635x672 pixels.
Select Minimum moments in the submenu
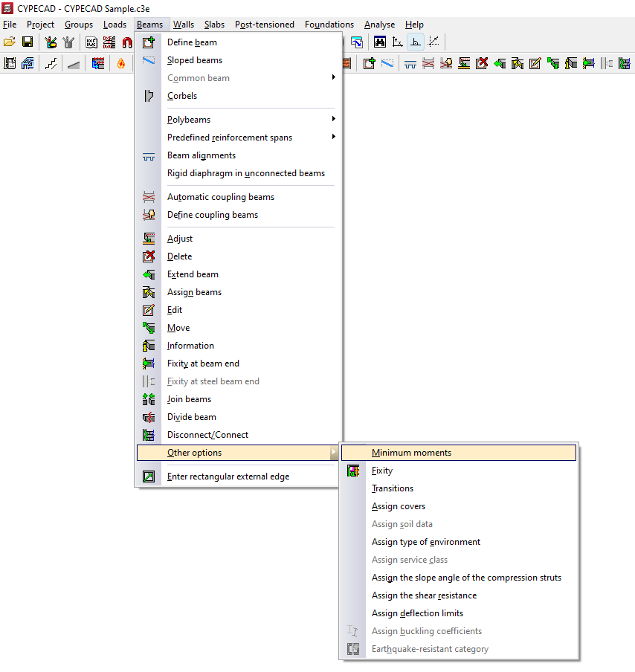459,453
